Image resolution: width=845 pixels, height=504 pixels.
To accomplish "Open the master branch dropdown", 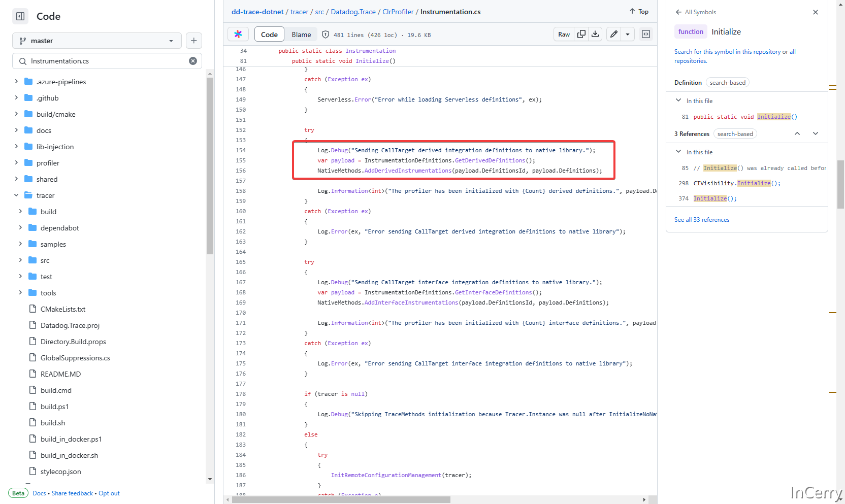I will pos(96,41).
